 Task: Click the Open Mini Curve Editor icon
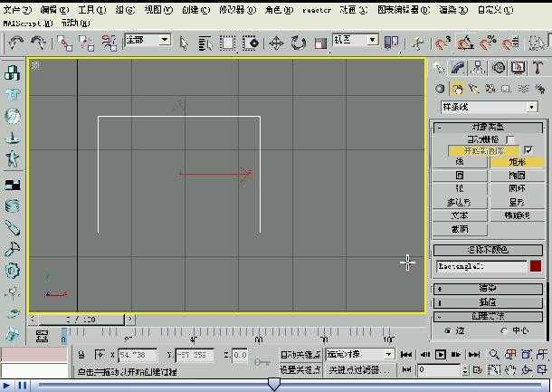click(x=43, y=336)
